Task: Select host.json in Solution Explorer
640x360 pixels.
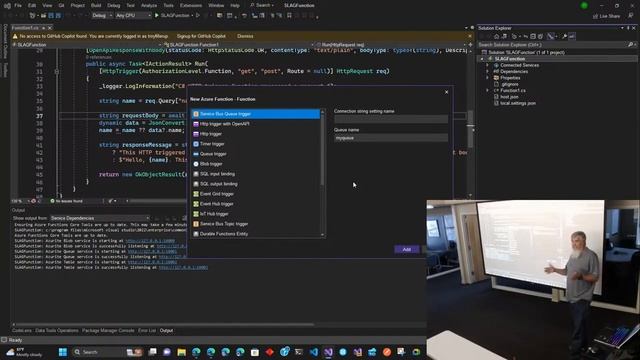Action: [509, 97]
